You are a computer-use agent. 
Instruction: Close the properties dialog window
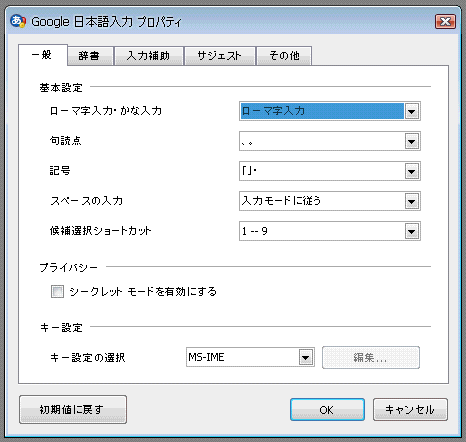click(x=445, y=22)
